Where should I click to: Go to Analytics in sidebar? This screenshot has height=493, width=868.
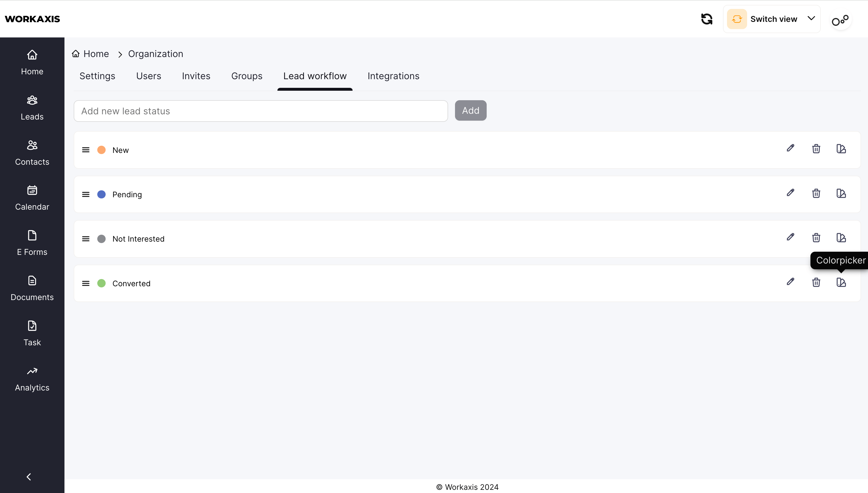tap(32, 379)
